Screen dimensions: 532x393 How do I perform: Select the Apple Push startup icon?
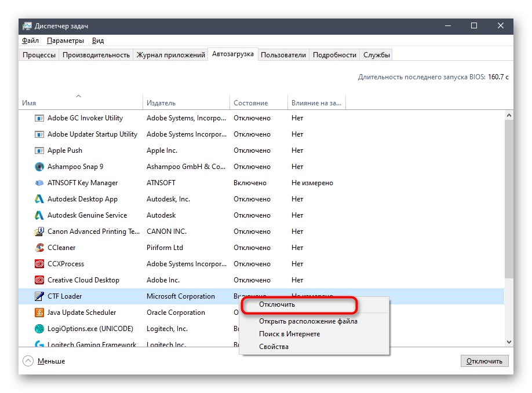tap(39, 150)
